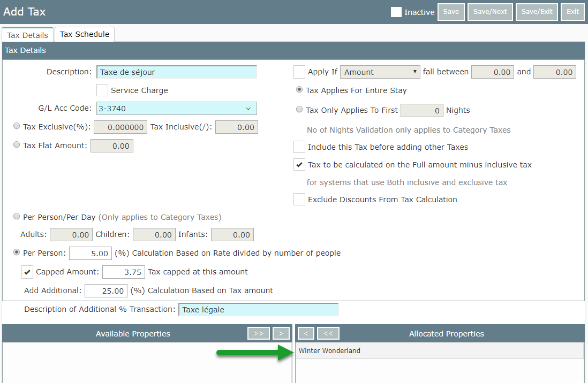Select the Tax Flat Amount radio button

pos(17,144)
